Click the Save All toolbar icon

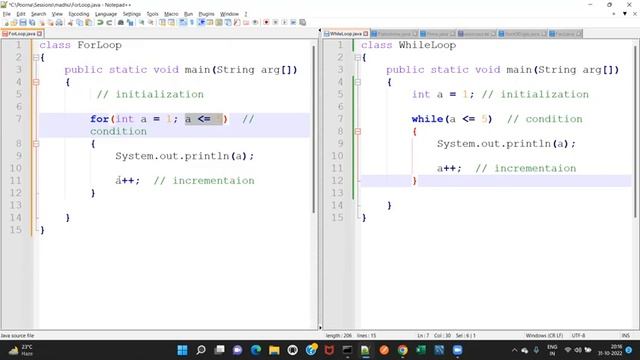pyautogui.click(x=32, y=22)
